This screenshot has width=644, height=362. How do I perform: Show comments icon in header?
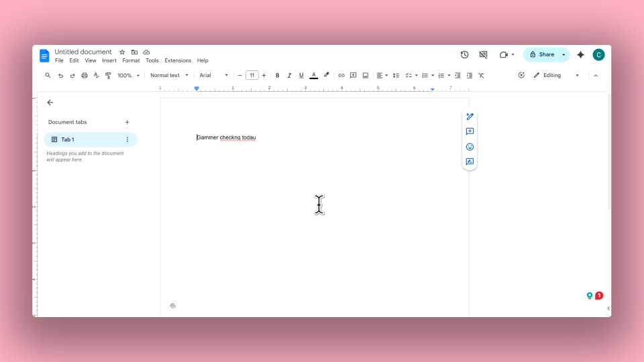pyautogui.click(x=484, y=54)
